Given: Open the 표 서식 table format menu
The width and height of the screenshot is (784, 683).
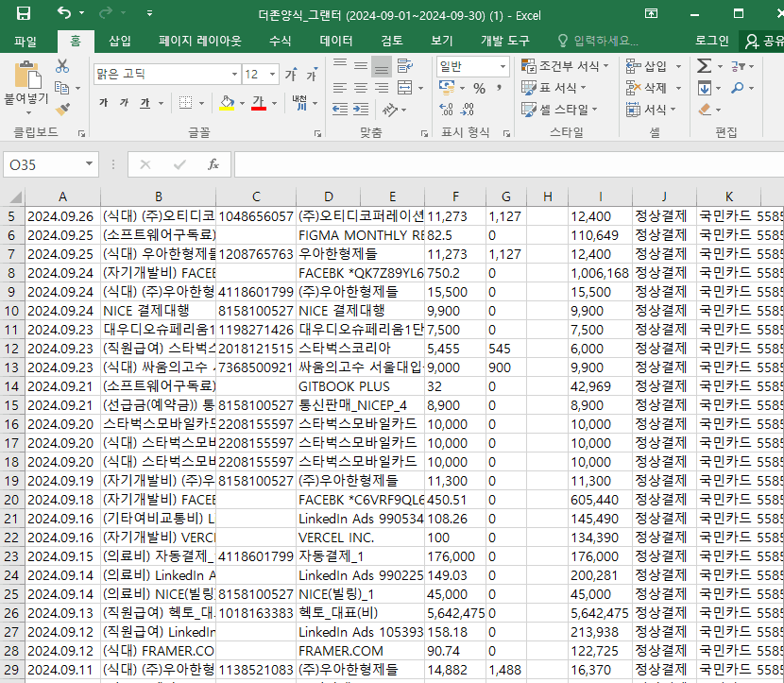Looking at the screenshot, I should (554, 88).
